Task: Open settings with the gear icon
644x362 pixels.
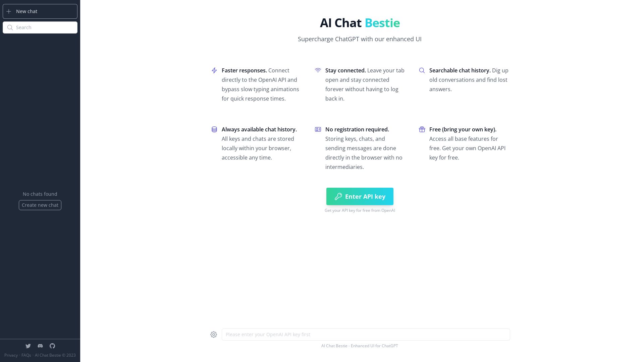Action: pyautogui.click(x=214, y=334)
